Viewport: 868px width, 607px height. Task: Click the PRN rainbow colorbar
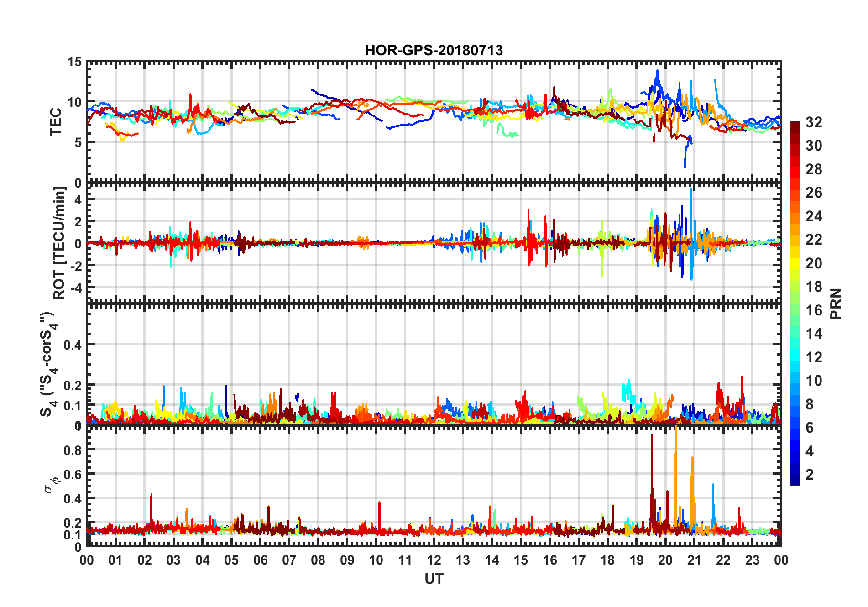[x=795, y=303]
